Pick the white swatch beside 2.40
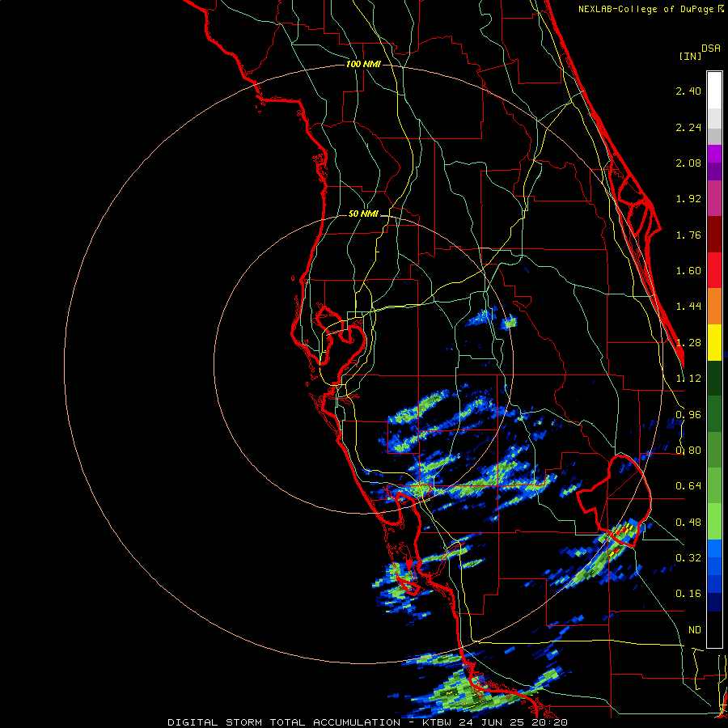This screenshot has width=728, height=728. point(714,91)
